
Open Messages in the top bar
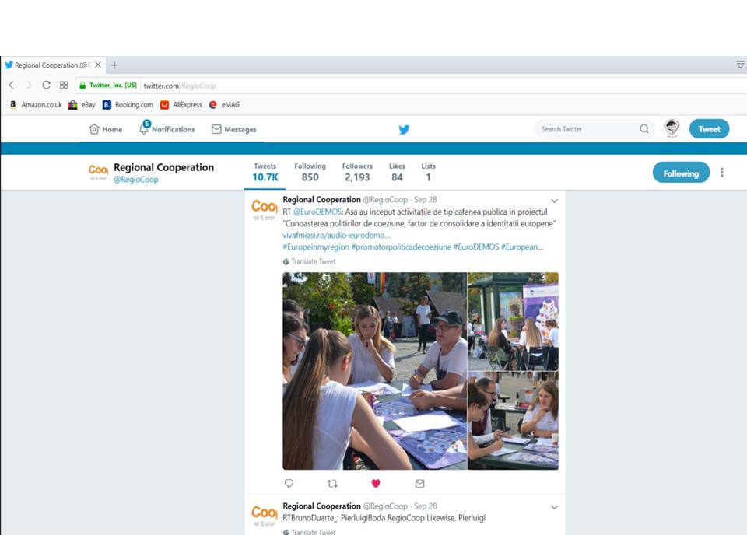click(x=234, y=129)
